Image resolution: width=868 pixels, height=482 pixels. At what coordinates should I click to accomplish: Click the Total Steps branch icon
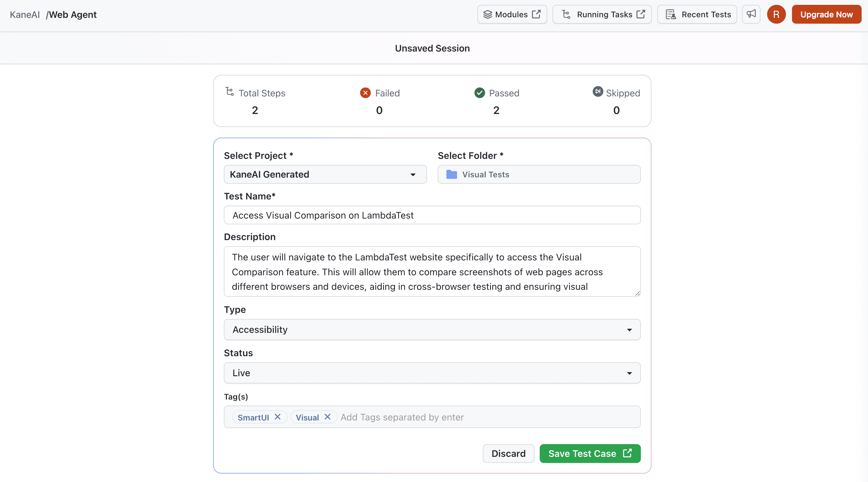tap(230, 92)
